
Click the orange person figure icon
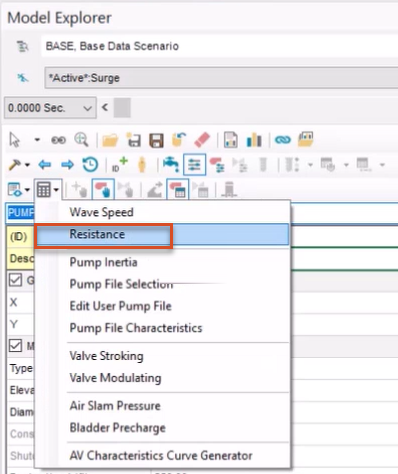tap(142, 165)
